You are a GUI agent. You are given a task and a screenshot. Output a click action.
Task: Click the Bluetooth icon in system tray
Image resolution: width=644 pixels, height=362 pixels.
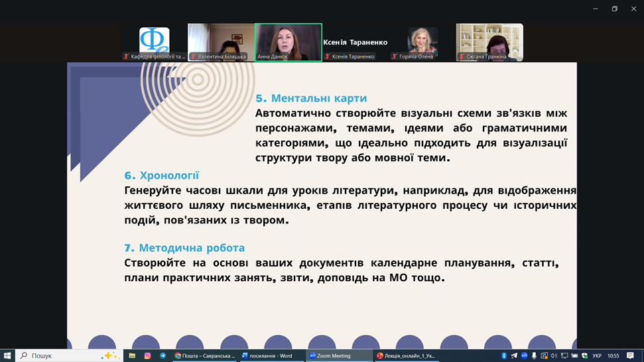click(x=504, y=356)
